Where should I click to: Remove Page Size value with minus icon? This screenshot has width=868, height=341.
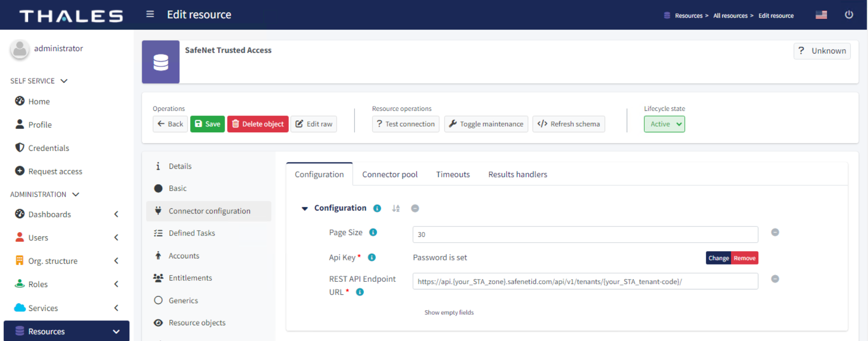click(x=775, y=232)
